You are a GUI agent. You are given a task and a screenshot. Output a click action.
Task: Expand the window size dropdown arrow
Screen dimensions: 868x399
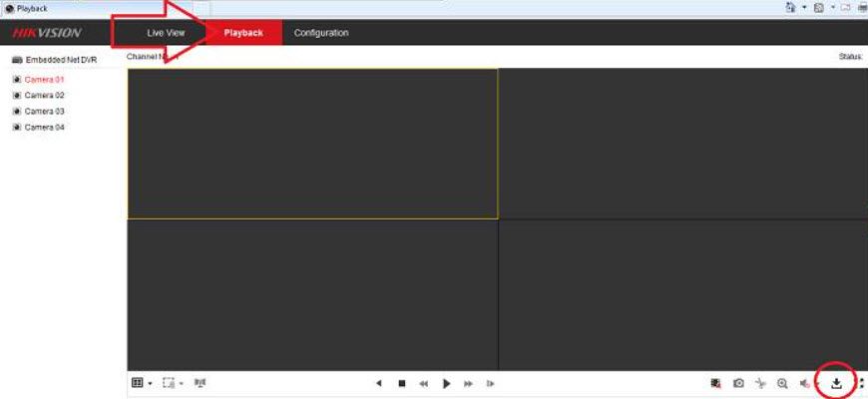[181, 383]
